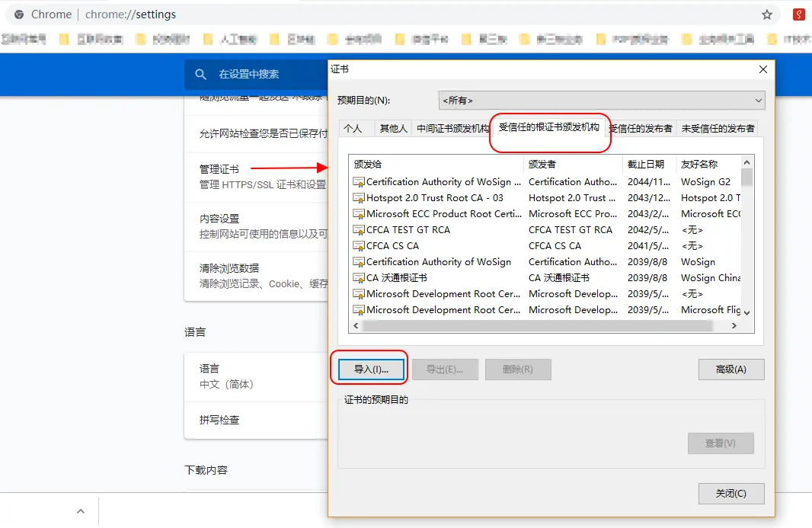The width and height of the screenshot is (812, 528).
Task: Select the Certification Authority of WoSign 2039/8/8 row
Action: [546, 262]
